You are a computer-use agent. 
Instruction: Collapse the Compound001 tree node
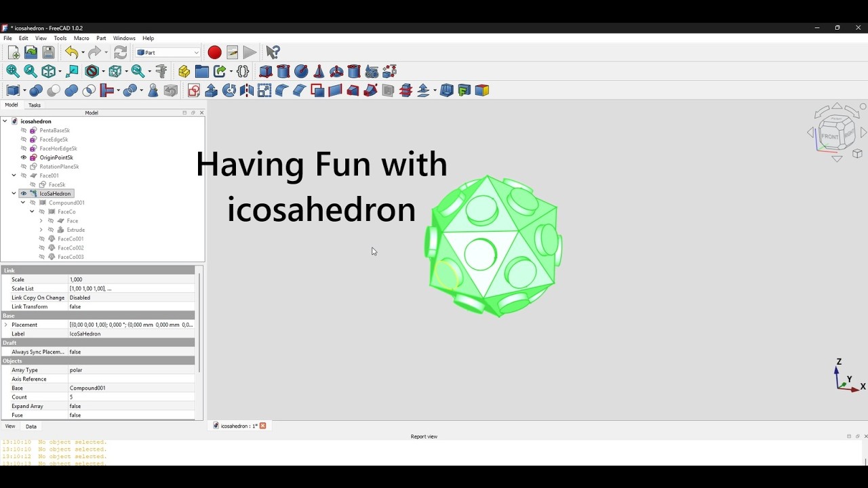tap(23, 203)
